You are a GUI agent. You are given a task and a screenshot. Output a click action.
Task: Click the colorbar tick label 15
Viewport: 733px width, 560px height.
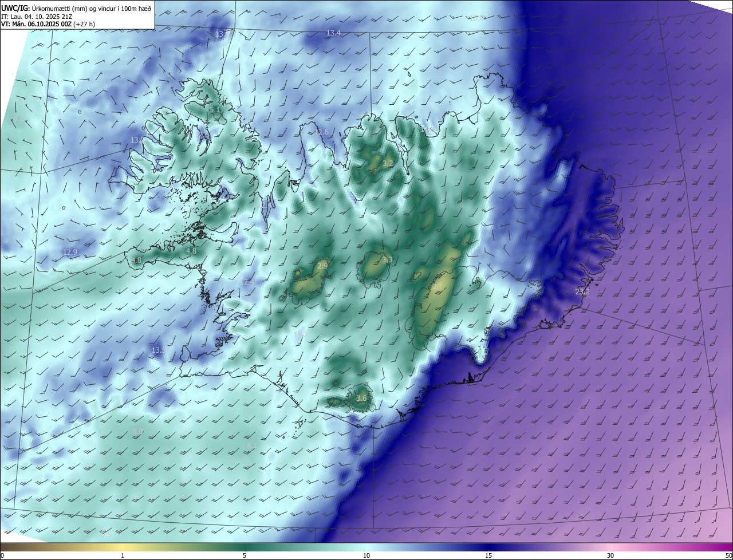point(488,555)
